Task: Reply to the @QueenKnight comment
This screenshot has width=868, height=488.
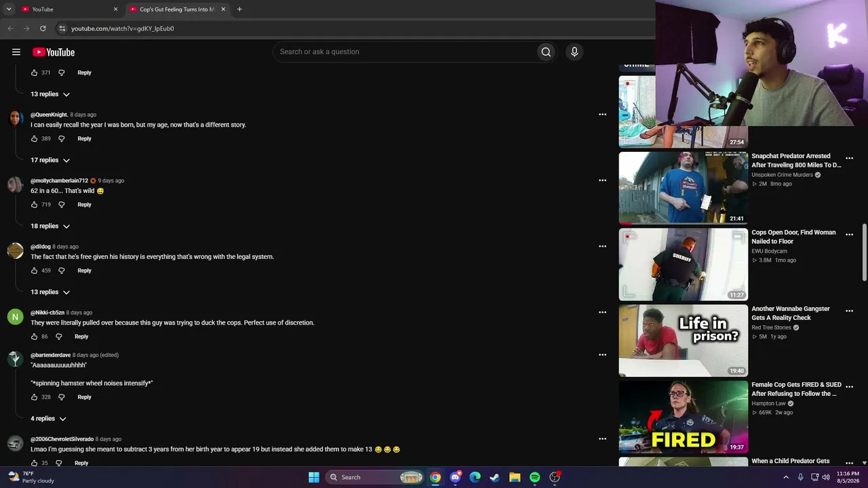Action: [x=84, y=139]
